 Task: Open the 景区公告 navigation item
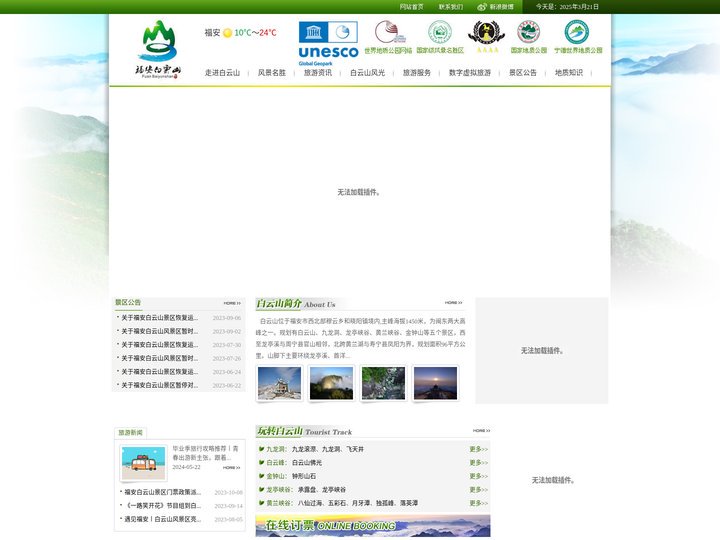click(x=523, y=73)
